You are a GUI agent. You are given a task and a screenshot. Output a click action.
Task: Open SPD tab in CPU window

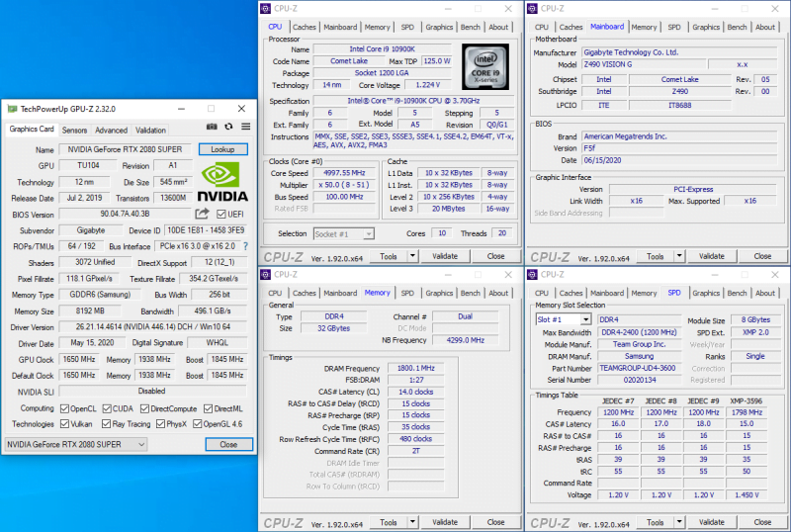407,28
